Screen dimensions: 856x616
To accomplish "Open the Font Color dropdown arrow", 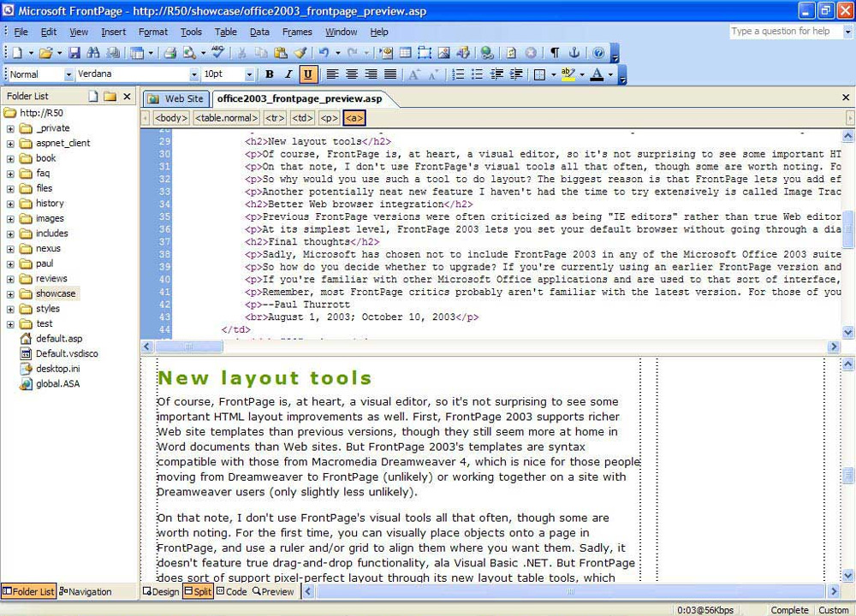I will tap(611, 74).
